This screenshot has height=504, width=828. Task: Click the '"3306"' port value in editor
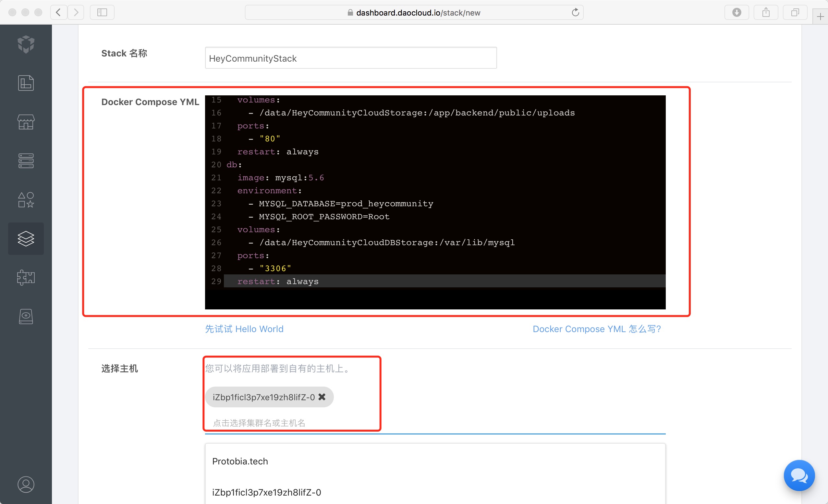click(275, 269)
